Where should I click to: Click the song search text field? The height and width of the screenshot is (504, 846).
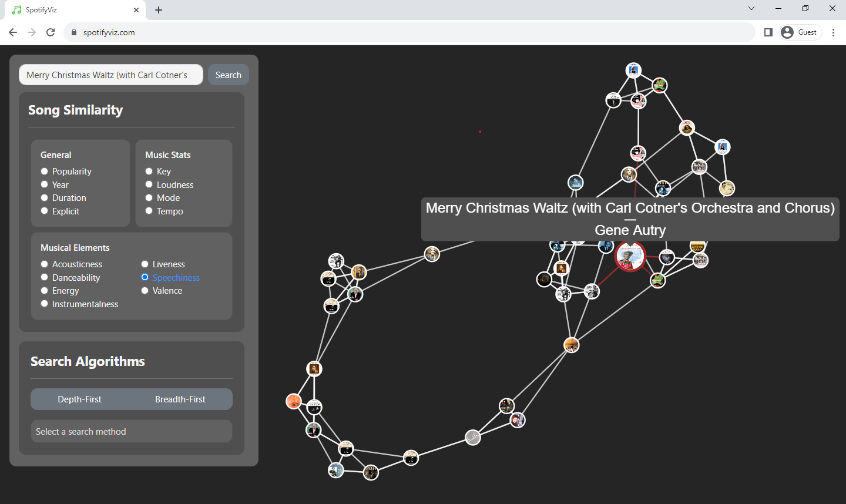coord(111,75)
